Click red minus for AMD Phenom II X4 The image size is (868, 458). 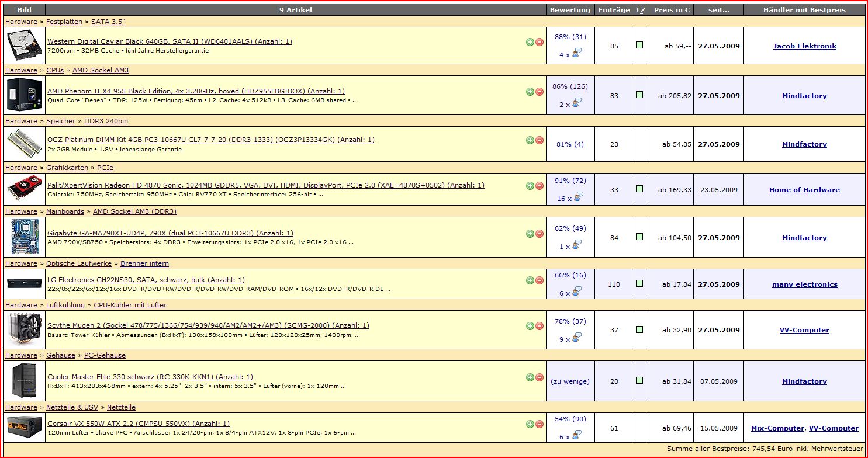click(x=539, y=92)
